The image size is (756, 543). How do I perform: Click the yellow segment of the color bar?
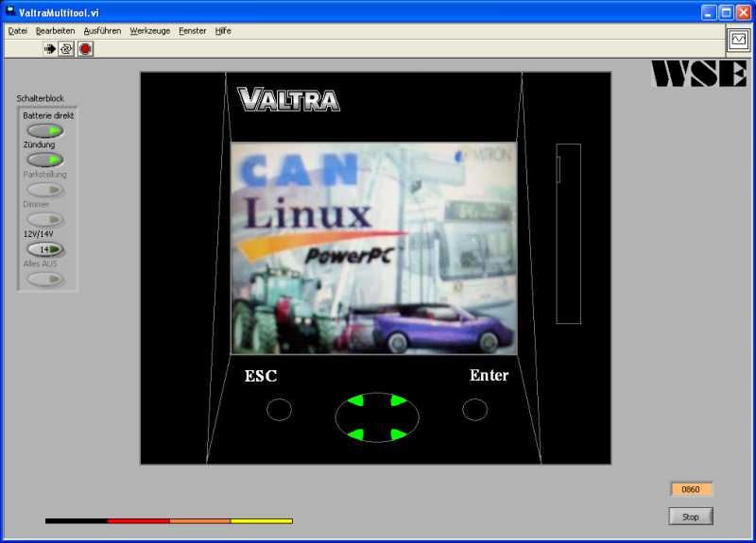262,521
